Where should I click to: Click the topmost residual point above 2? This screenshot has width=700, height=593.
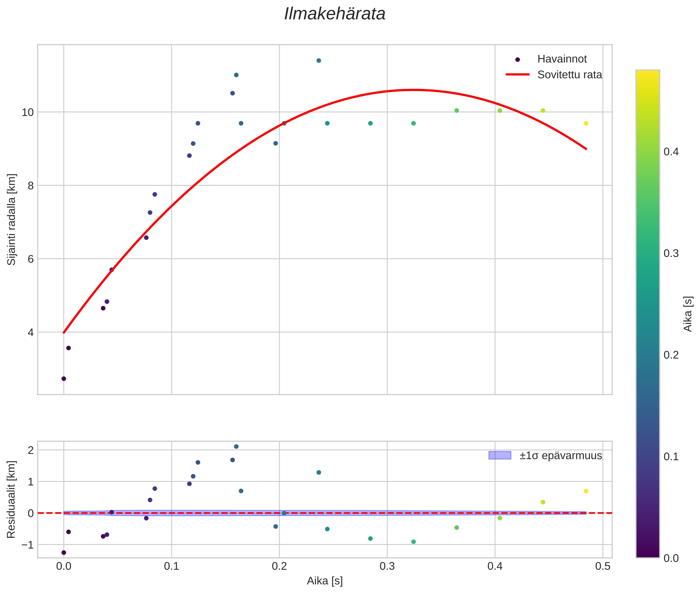coord(236,446)
